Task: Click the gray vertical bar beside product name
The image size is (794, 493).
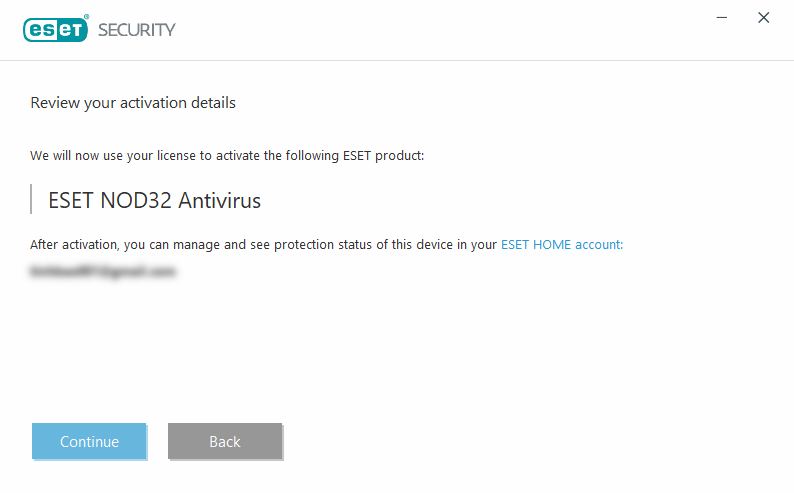Action: [x=32, y=199]
